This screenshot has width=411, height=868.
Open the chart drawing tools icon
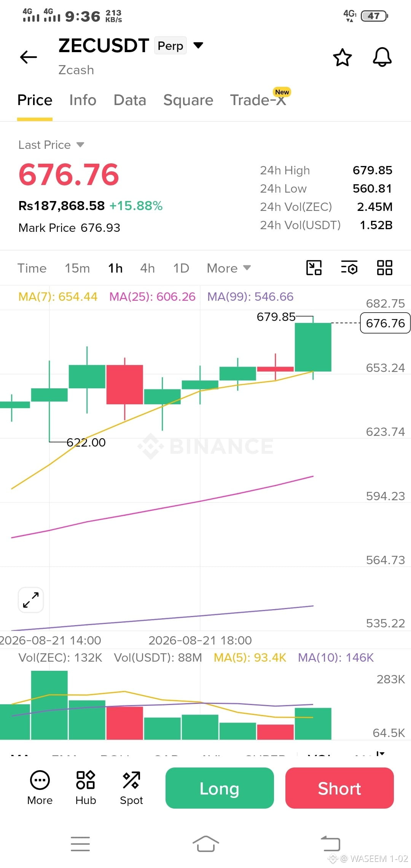click(314, 268)
